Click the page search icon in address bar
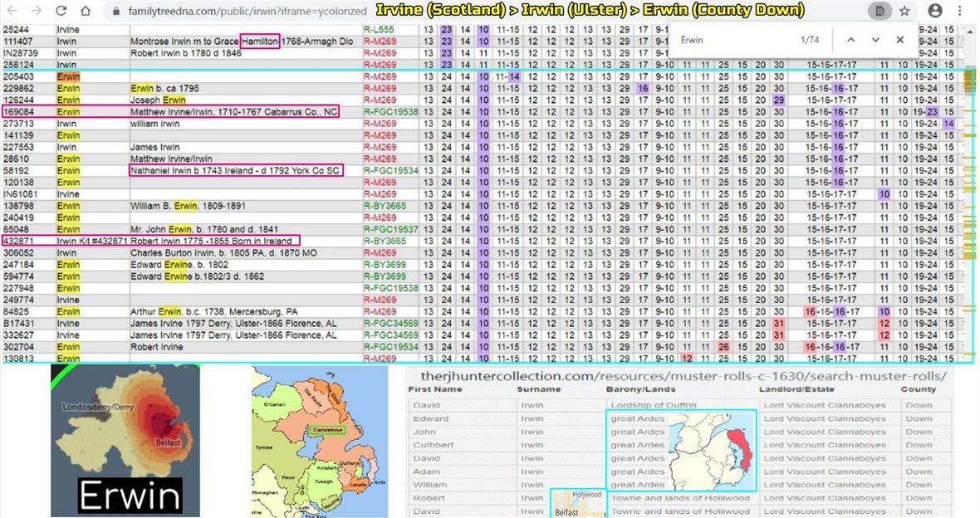This screenshot has height=518, width=980. pyautogui.click(x=880, y=12)
